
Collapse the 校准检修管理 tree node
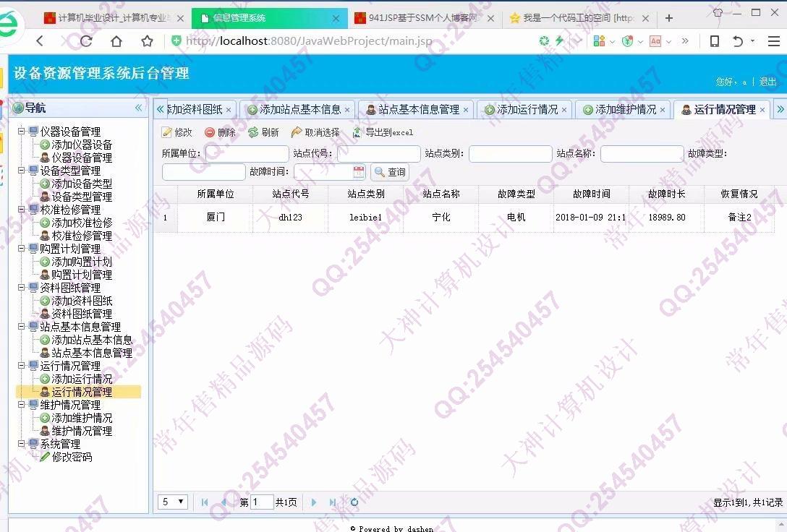pos(22,210)
